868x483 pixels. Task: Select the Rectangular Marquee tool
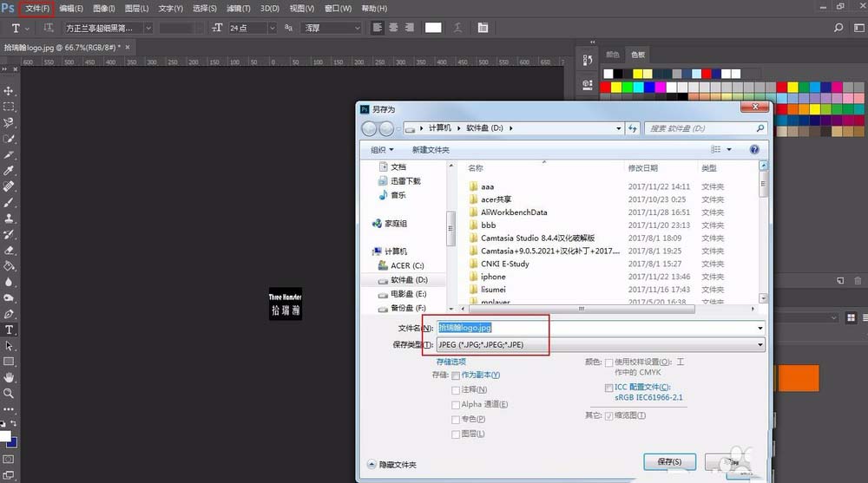point(9,107)
